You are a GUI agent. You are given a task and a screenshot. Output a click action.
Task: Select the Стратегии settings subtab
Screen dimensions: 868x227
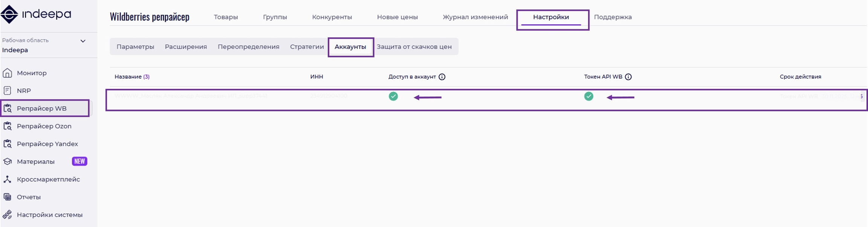307,47
